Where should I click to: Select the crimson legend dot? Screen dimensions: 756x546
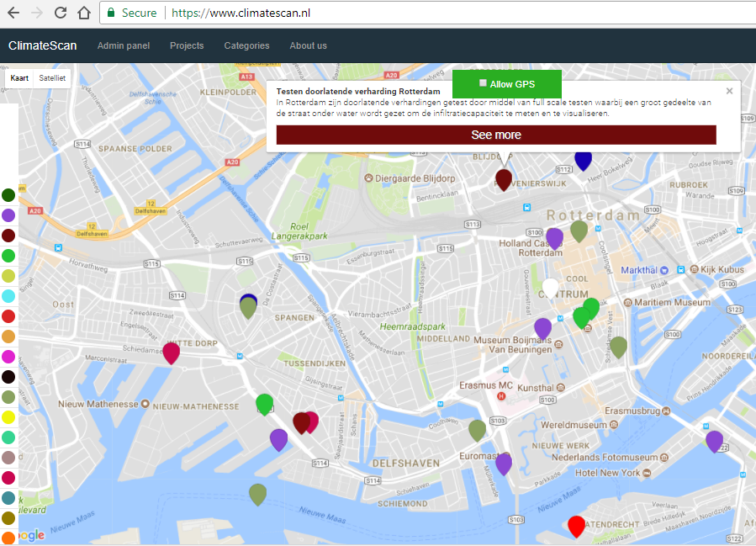pos(8,478)
